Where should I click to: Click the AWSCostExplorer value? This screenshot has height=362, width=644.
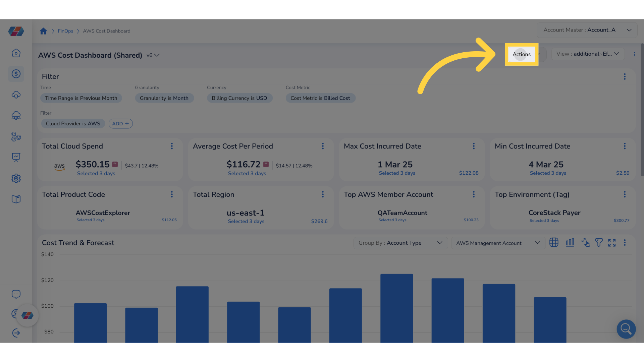click(103, 213)
